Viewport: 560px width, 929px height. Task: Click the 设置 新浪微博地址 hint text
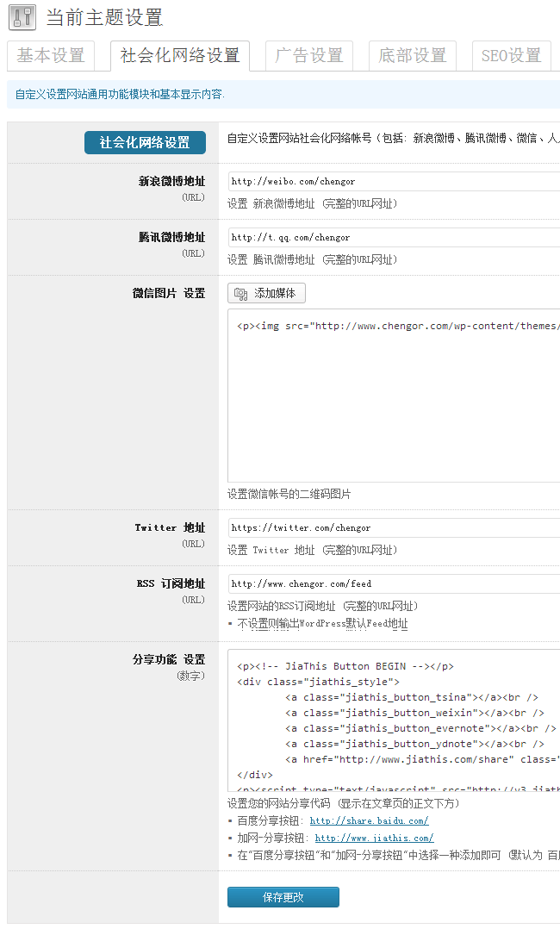click(x=312, y=203)
